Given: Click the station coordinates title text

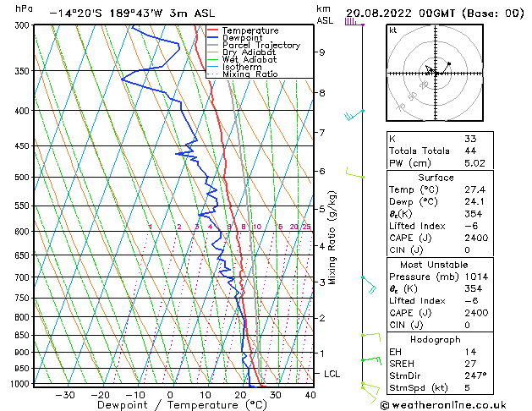Looking at the screenshot, I should coord(132,14).
